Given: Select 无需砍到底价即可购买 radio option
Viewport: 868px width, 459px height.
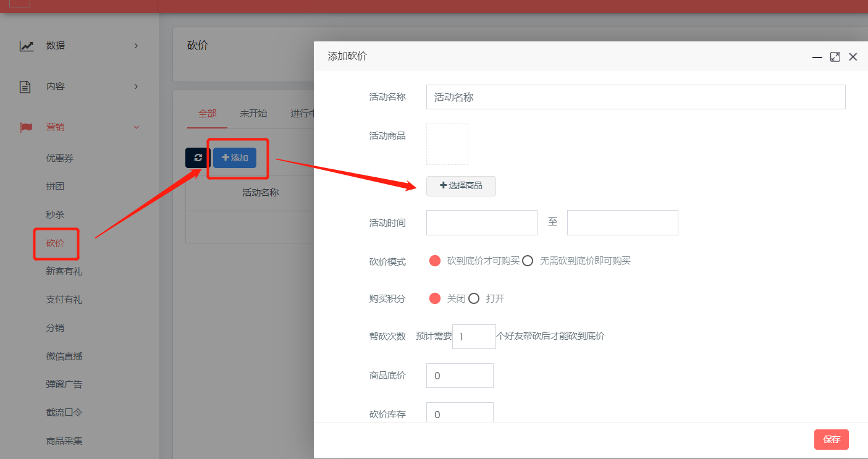Looking at the screenshot, I should pyautogui.click(x=528, y=261).
